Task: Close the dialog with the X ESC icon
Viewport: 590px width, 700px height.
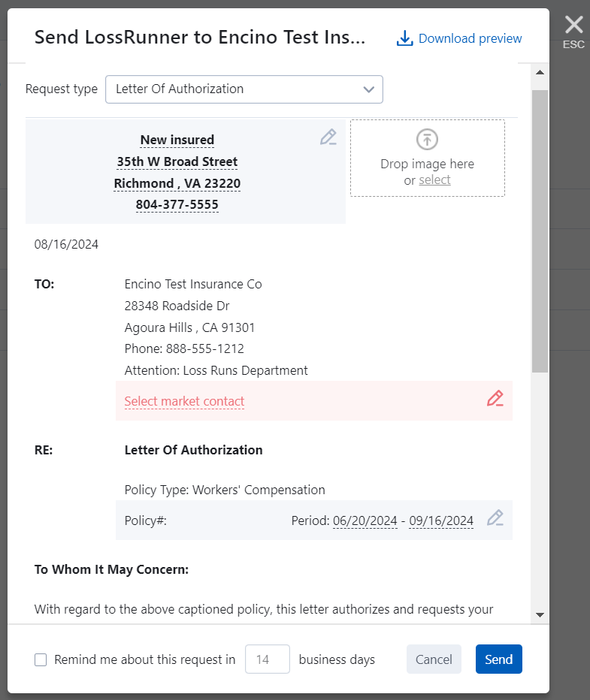Action: point(573,27)
